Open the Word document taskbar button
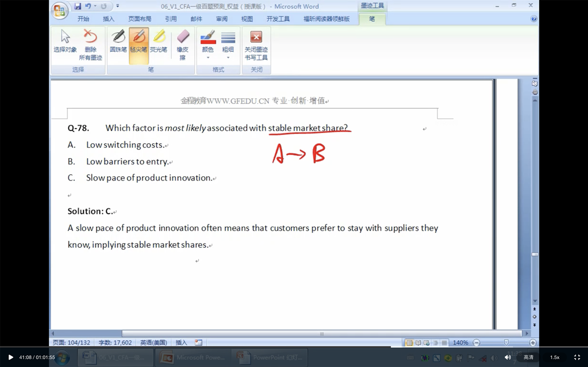Viewport: 588px width, 367px height. click(115, 357)
